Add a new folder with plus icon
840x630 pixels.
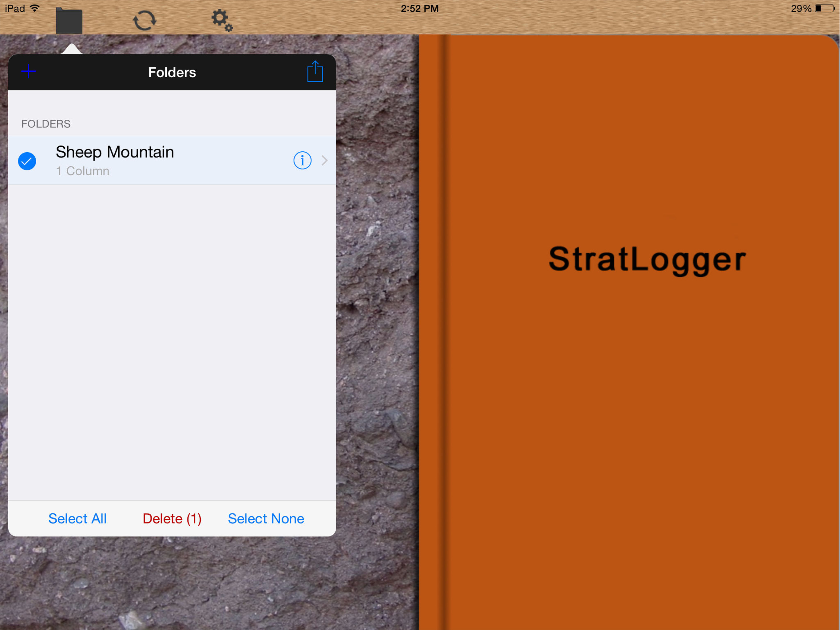click(29, 71)
